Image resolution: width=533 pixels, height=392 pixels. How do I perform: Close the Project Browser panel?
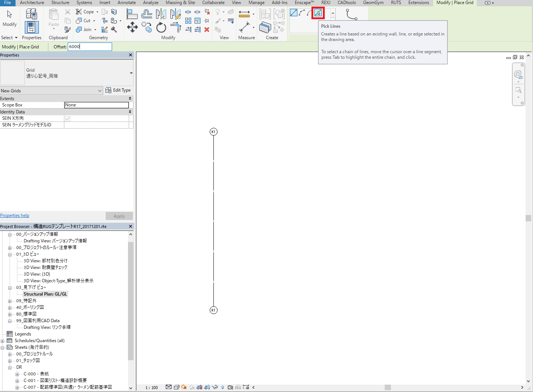pos(130,226)
